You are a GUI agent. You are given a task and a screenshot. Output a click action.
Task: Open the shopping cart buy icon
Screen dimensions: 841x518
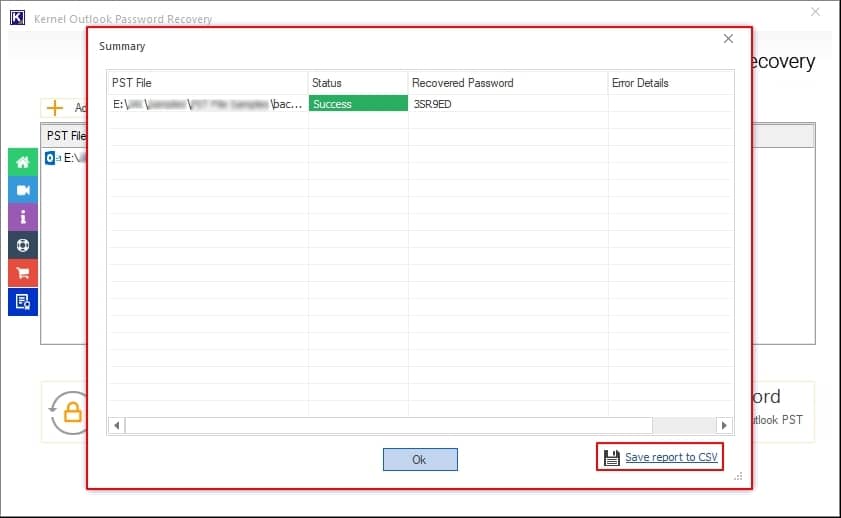[23, 273]
